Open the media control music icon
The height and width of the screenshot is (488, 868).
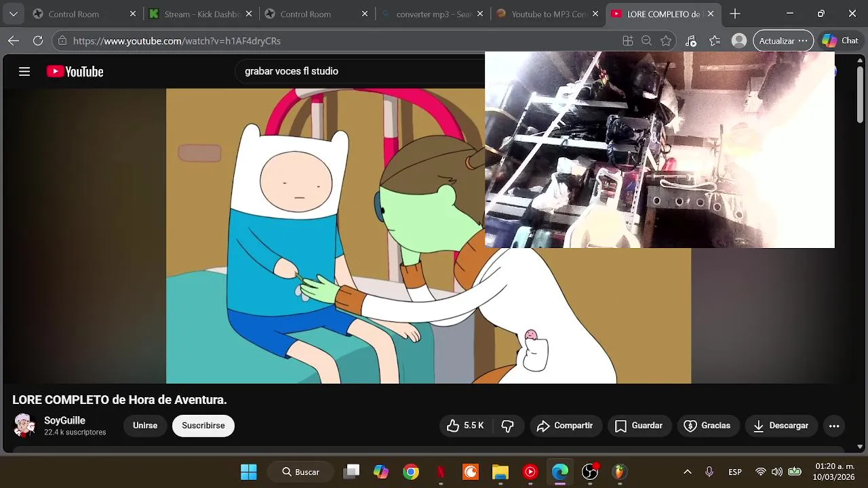(x=690, y=41)
